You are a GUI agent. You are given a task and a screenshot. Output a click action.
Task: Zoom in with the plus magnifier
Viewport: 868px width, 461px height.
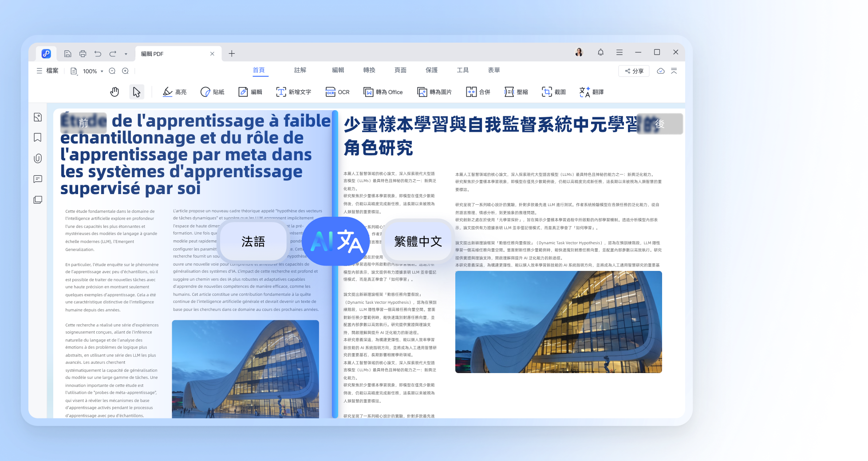(126, 71)
